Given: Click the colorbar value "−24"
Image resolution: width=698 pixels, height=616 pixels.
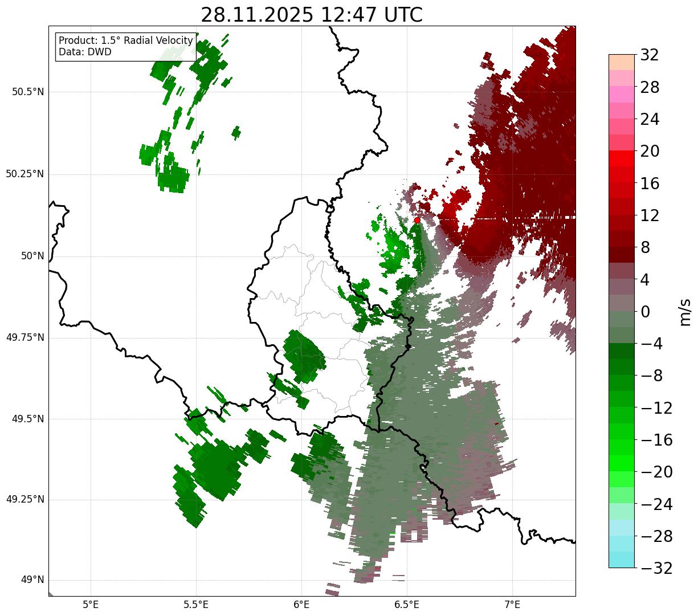Looking at the screenshot, I should pos(656,504).
